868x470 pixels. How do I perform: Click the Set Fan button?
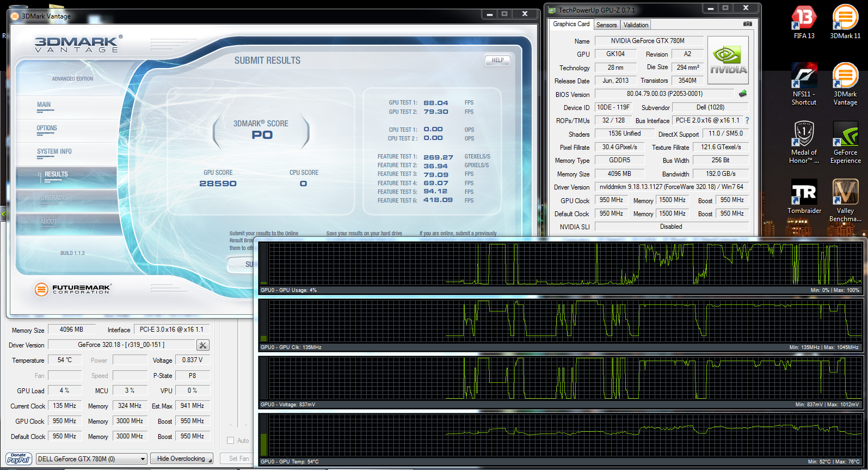click(237, 459)
